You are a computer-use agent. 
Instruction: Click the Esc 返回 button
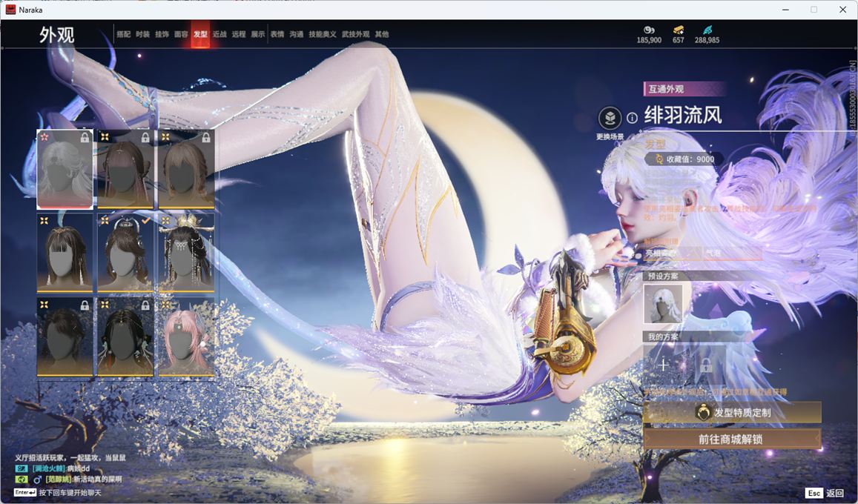(x=825, y=493)
